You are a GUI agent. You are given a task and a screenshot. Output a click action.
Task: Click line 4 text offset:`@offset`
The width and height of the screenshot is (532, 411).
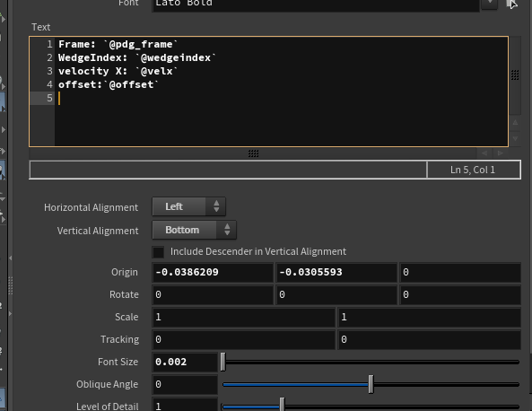tap(109, 84)
